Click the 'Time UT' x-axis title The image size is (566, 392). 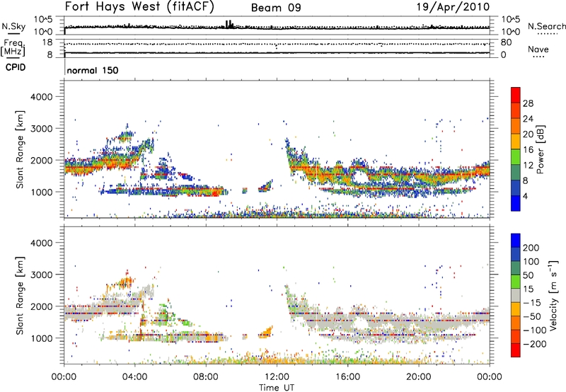(277, 388)
